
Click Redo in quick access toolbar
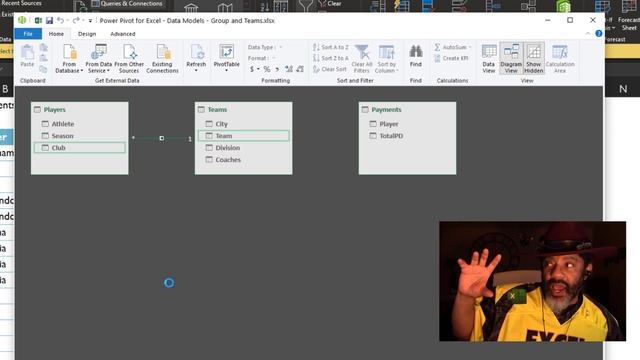click(76, 20)
